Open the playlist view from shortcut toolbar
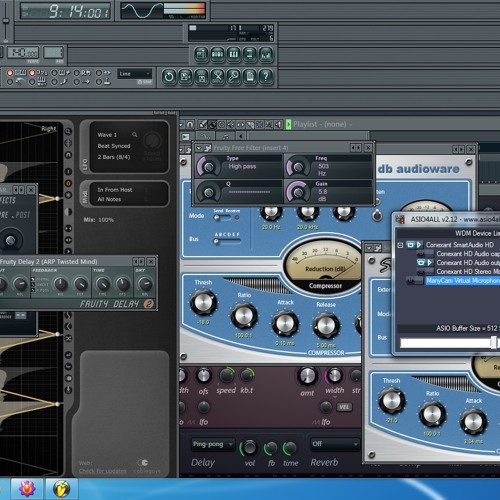 click(201, 54)
